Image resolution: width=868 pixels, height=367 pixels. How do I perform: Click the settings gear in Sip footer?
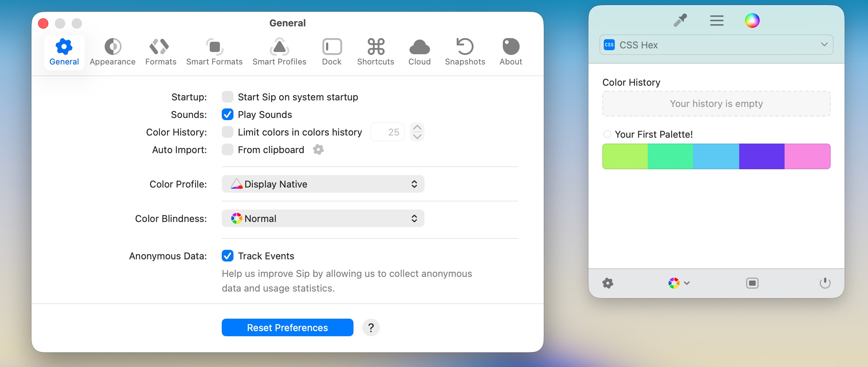[608, 283]
